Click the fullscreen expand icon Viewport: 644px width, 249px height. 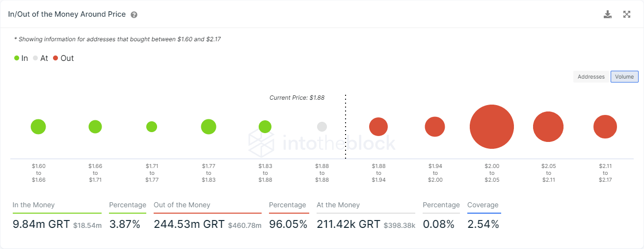coord(627,14)
